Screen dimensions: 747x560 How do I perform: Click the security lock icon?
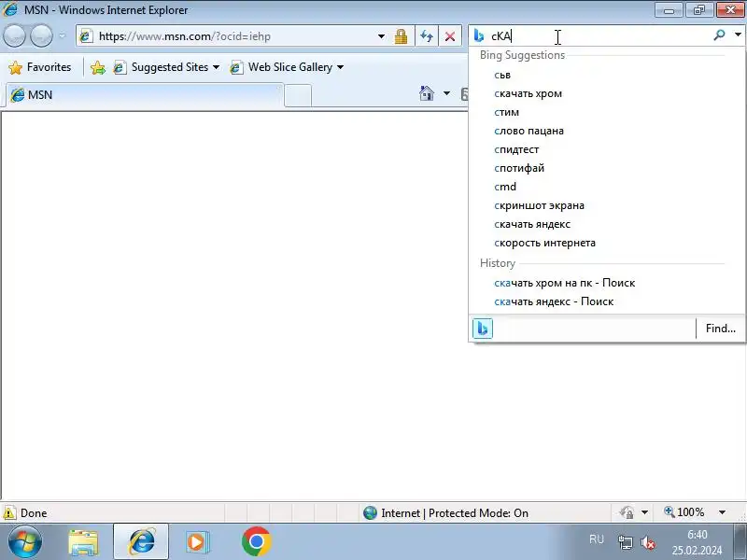coord(402,36)
